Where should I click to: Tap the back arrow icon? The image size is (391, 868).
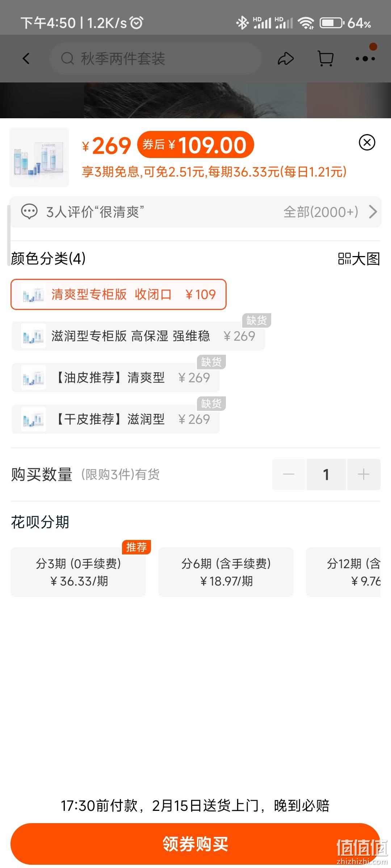(26, 59)
